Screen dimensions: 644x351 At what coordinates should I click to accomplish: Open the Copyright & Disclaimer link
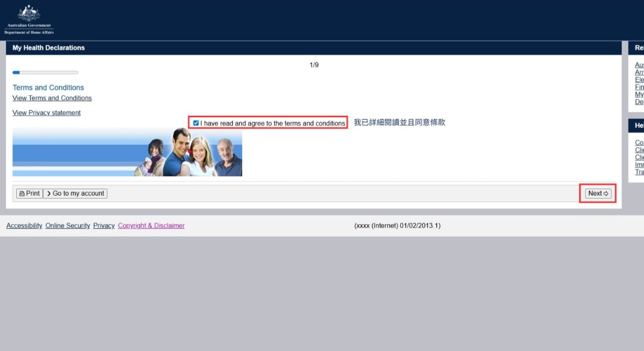click(151, 226)
